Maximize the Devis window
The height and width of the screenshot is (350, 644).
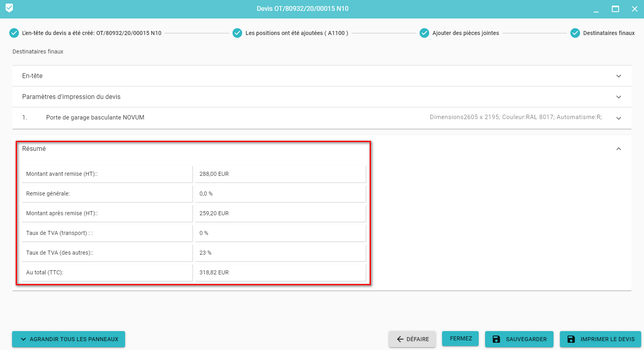point(615,9)
